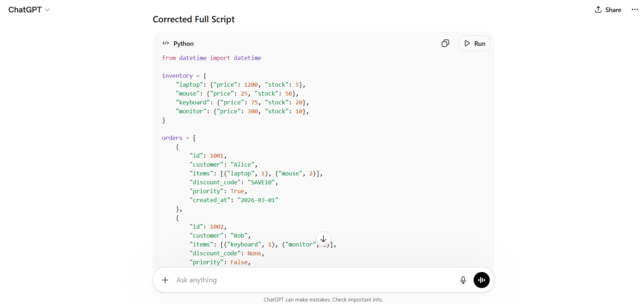Click the '"discount_code": None' line
Viewport: 644px width, 304px height.
tap(227, 253)
